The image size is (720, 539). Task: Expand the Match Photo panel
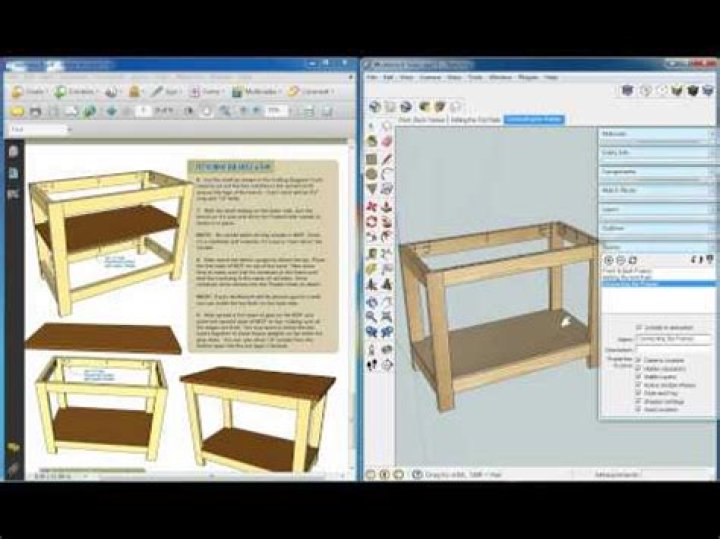coord(658,190)
